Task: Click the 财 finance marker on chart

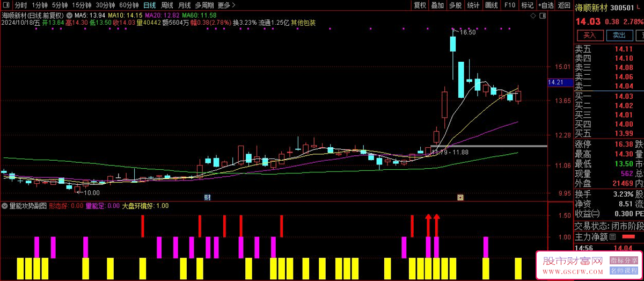Action: click(207, 198)
